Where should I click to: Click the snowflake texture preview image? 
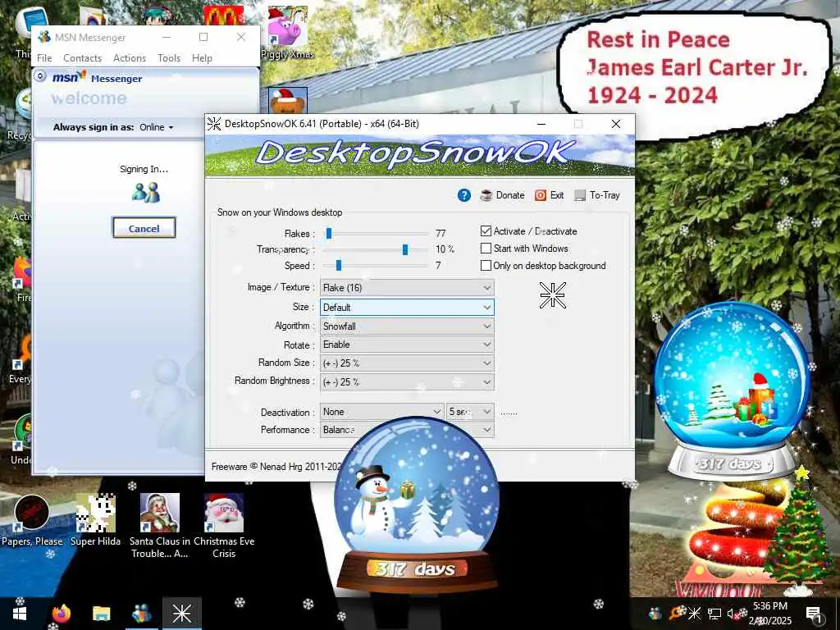[x=552, y=295]
